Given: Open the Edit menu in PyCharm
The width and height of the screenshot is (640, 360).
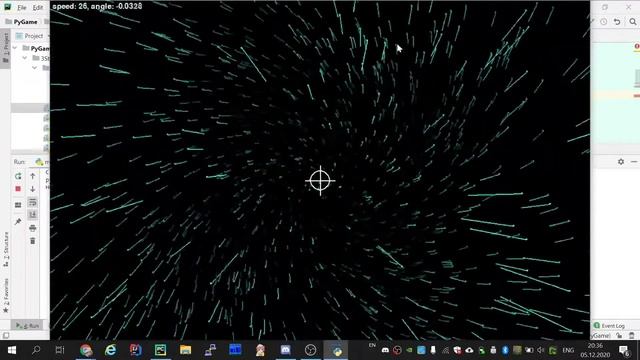Looking at the screenshot, I should 38,7.
